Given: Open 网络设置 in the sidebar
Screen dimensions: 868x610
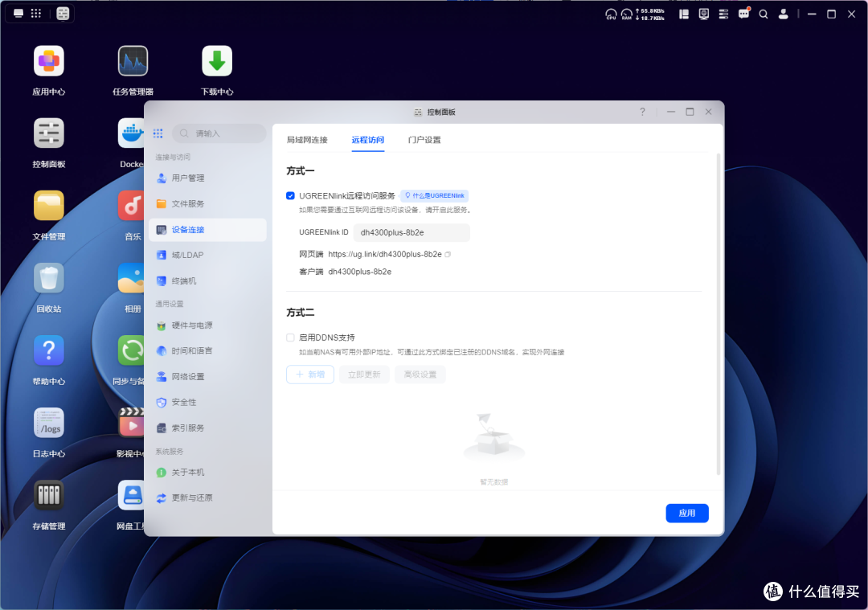Looking at the screenshot, I should point(207,377).
